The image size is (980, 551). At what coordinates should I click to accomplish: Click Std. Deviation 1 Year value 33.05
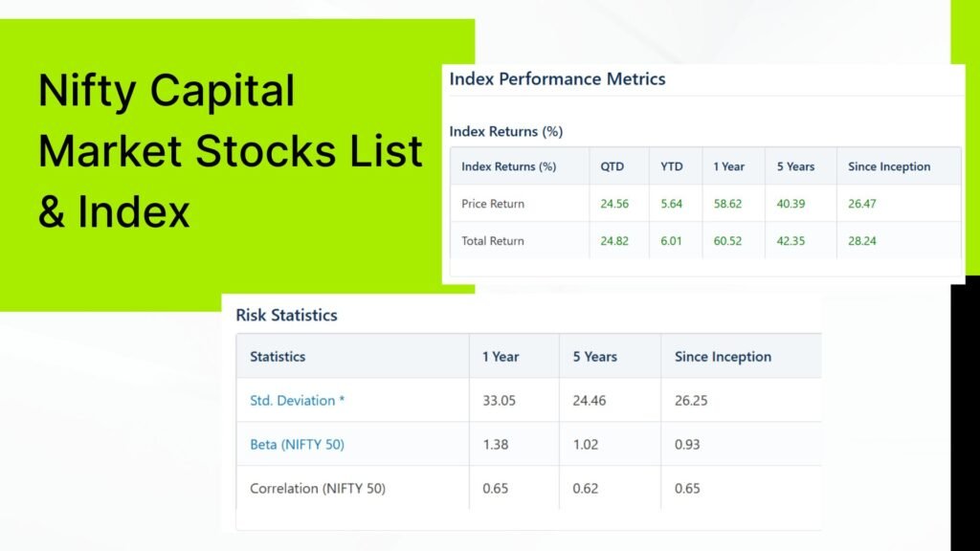click(499, 401)
